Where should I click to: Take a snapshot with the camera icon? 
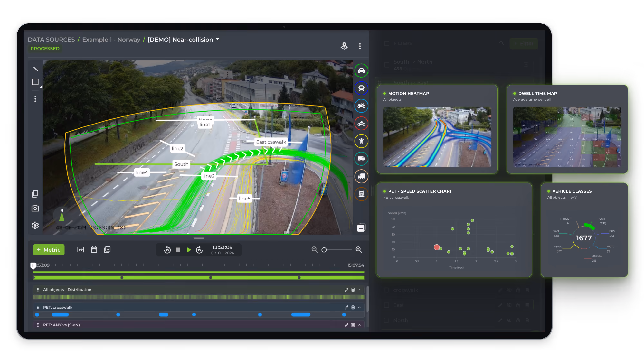click(35, 209)
